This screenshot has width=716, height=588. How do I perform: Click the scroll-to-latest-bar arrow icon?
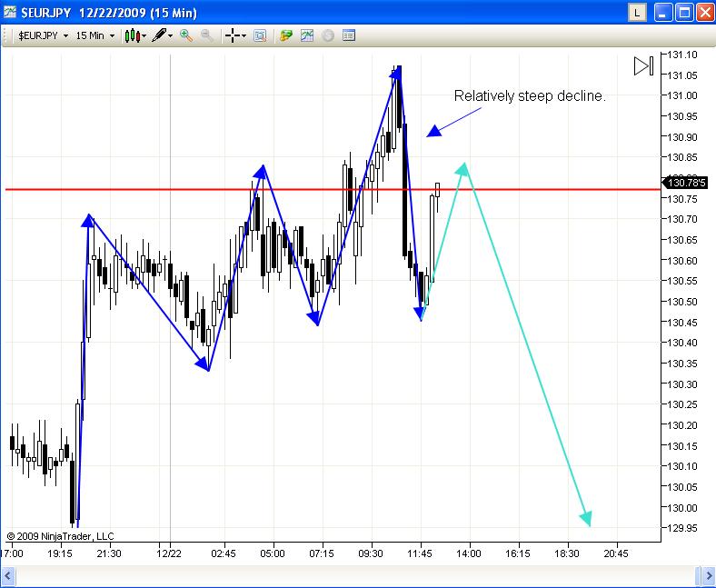pyautogui.click(x=644, y=65)
